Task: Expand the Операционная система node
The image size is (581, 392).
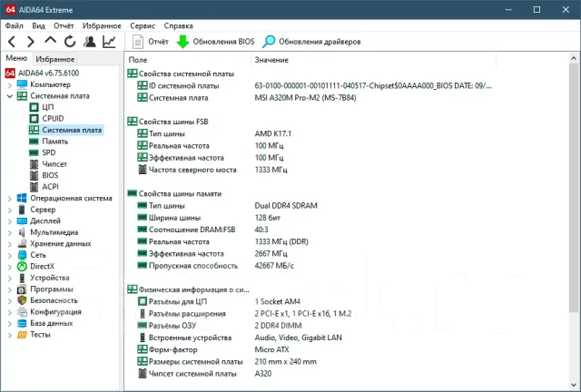Action: point(10,199)
